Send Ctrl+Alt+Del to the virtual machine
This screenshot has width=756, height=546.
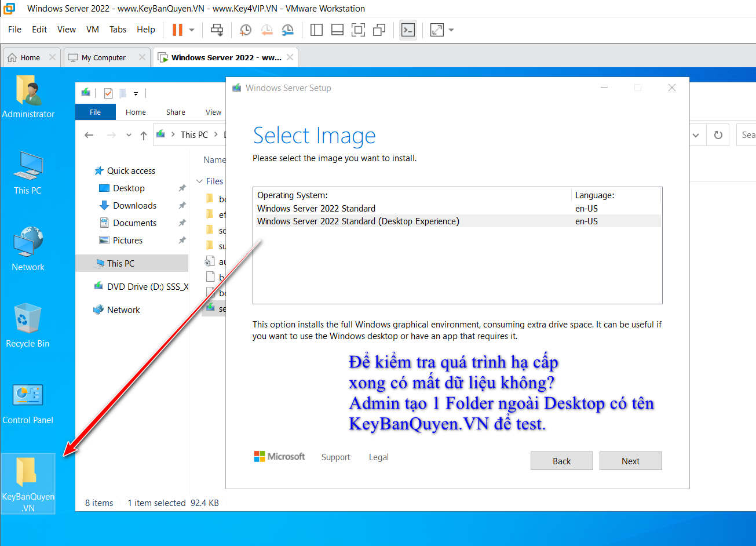click(x=217, y=30)
